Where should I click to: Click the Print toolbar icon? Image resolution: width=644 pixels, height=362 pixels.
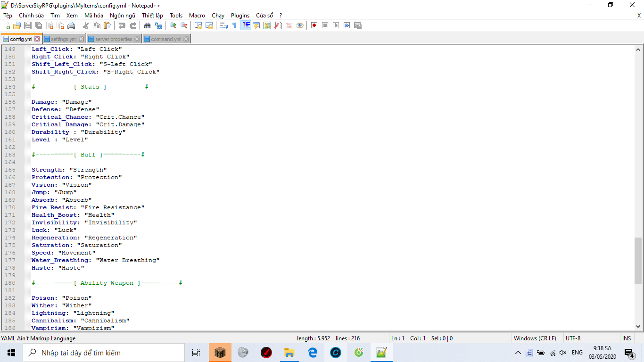click(x=71, y=25)
